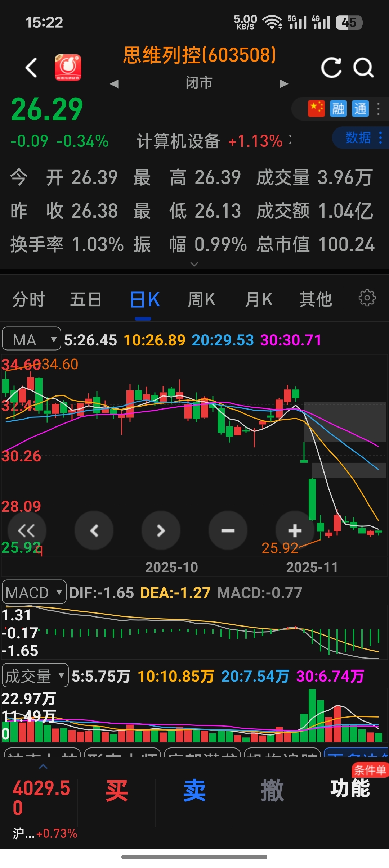389x868 pixels.
Task: Tap the 融 margin trading badge
Action: coord(338,108)
